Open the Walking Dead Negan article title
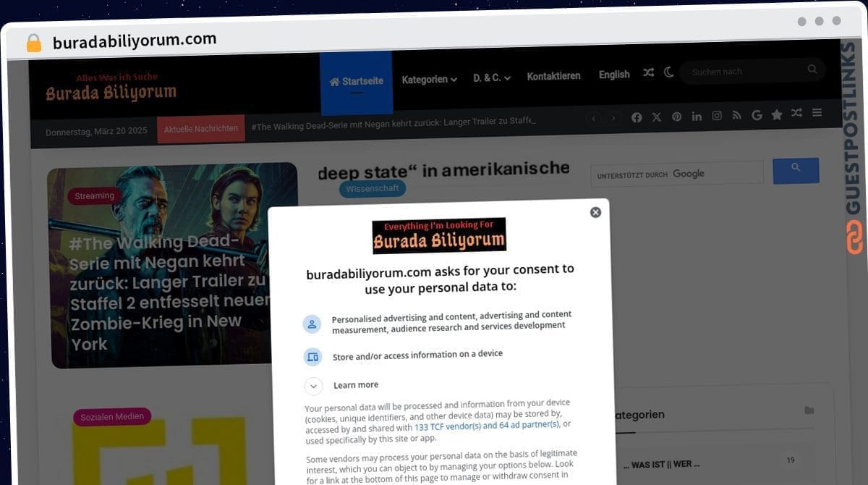This screenshot has height=485, width=868. [169, 292]
